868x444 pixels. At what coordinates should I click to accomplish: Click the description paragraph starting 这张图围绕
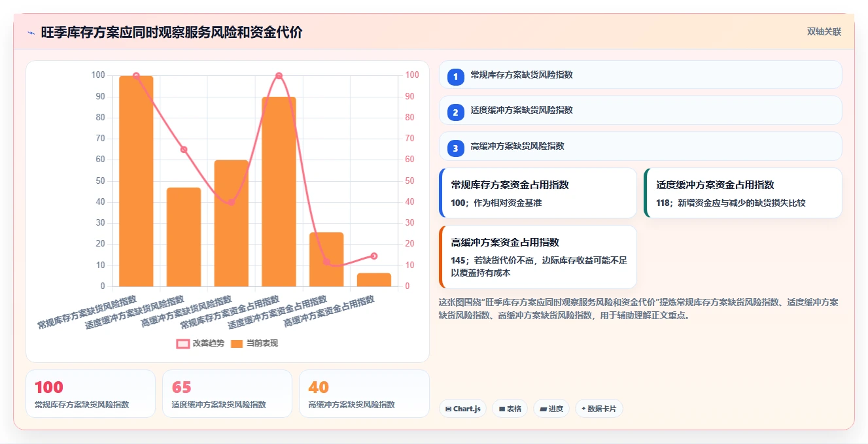coord(638,309)
